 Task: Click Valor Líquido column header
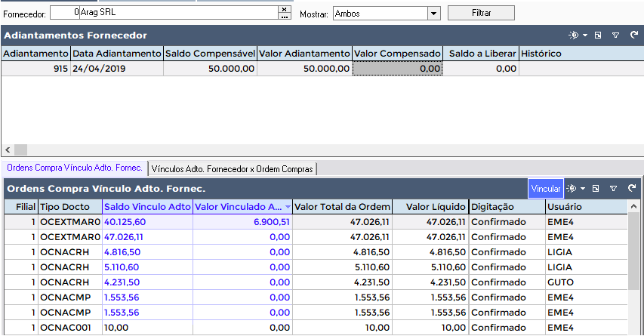[x=430, y=207]
